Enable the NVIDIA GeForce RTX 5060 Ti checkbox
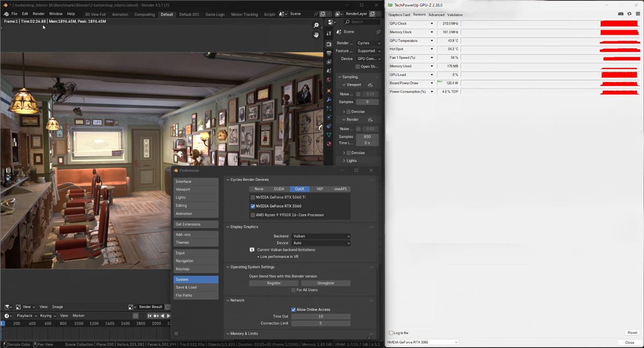This screenshot has height=348, width=644. click(253, 197)
